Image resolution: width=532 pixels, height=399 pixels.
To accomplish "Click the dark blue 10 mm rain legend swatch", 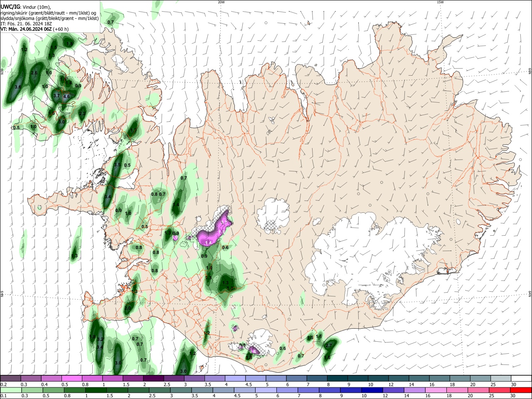I will coord(372,390).
